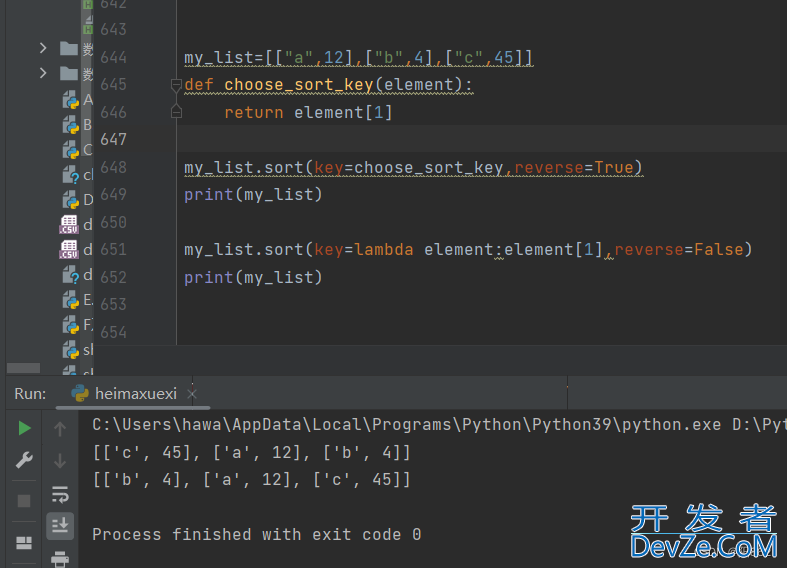Click line number 651 in gutter

coord(113,249)
